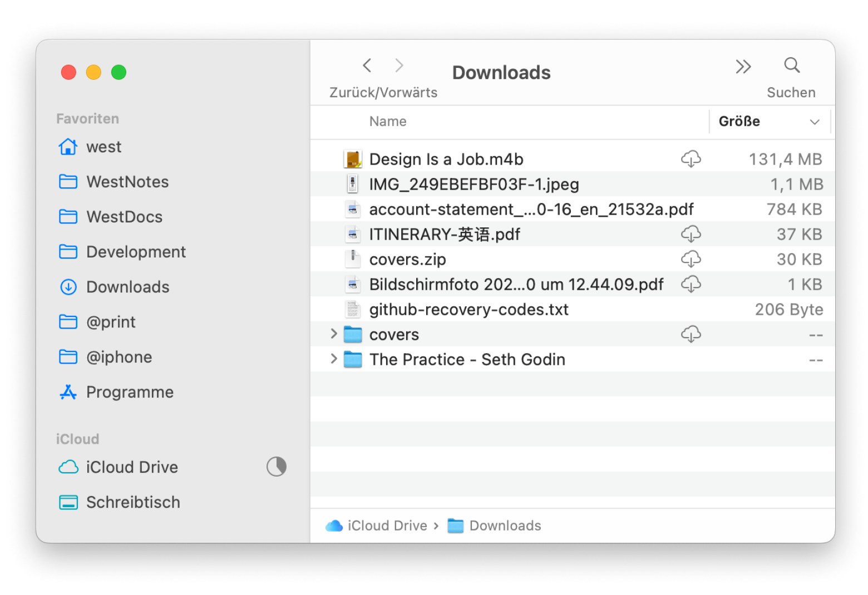Click the iCloud section heading
Image resolution: width=868 pixels, height=595 pixels.
pyautogui.click(x=77, y=439)
